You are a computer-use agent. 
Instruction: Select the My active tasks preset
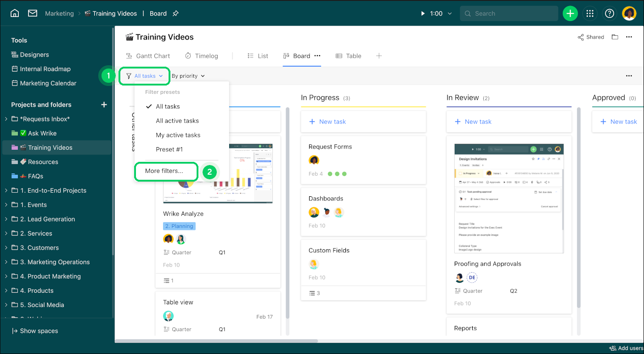[178, 135]
